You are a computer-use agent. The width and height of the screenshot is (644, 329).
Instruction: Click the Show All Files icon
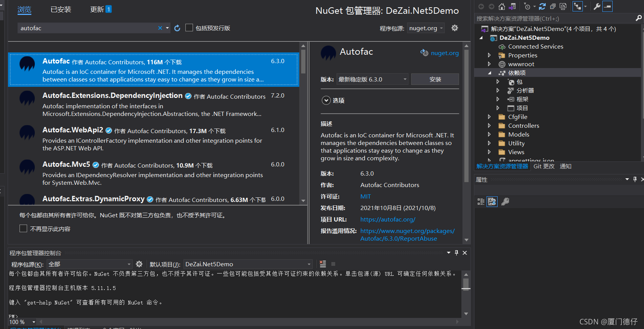tap(563, 7)
